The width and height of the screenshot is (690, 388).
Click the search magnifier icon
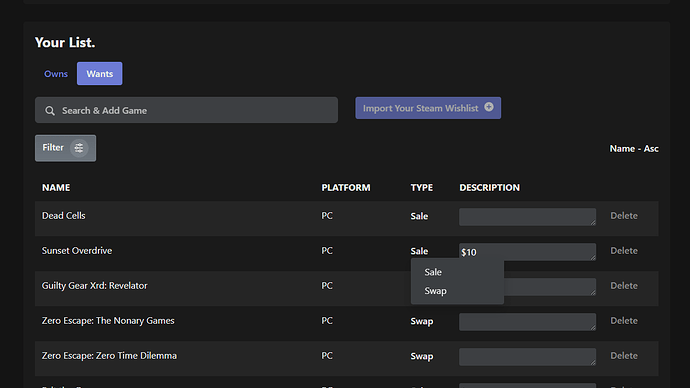click(x=50, y=110)
